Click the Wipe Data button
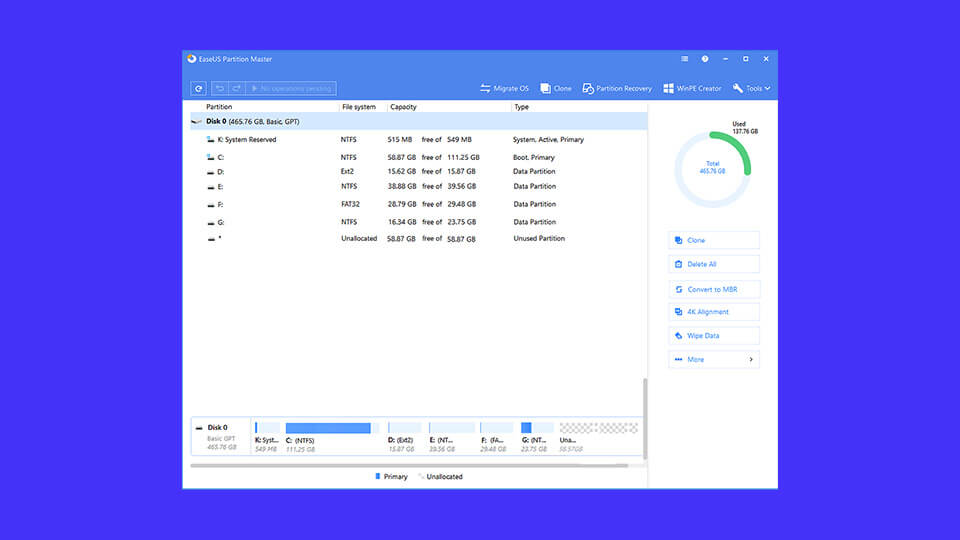Viewport: 960px width, 540px height. tap(714, 336)
